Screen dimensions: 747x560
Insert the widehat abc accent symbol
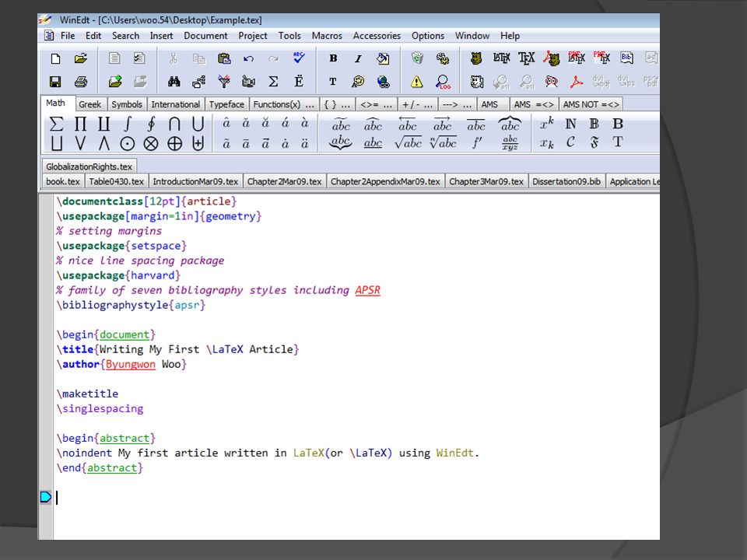pos(373,124)
